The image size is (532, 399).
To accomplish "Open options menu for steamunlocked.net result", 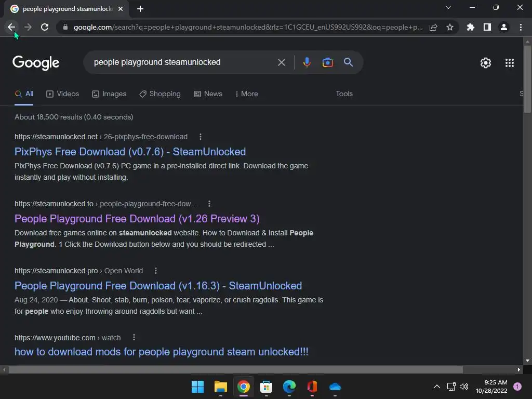I will point(201,137).
